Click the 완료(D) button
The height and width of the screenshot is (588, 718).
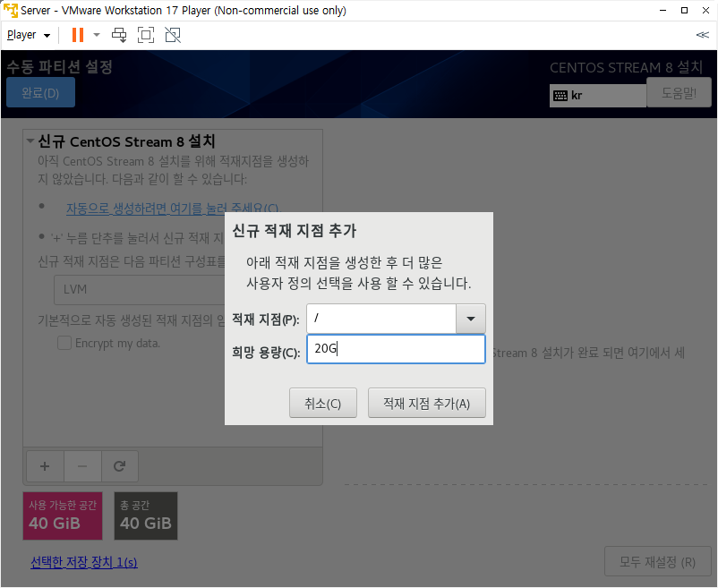coord(41,92)
